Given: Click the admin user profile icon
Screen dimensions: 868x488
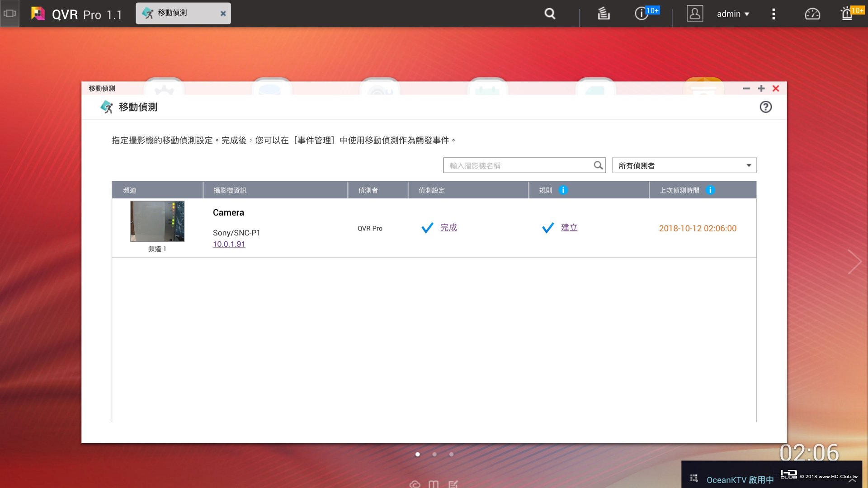Looking at the screenshot, I should 694,14.
